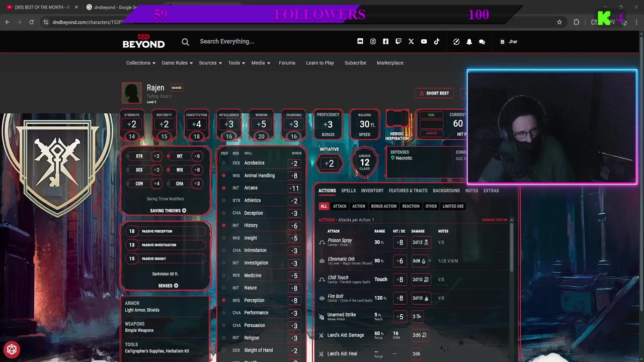Click the browser reload icon
The image size is (644, 362).
tap(31, 22)
